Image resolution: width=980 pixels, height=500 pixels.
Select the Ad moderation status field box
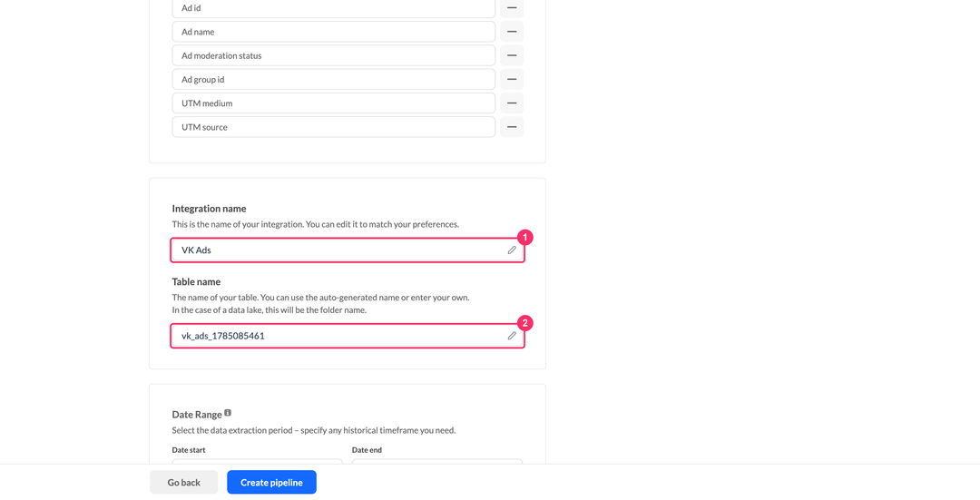[x=334, y=55]
